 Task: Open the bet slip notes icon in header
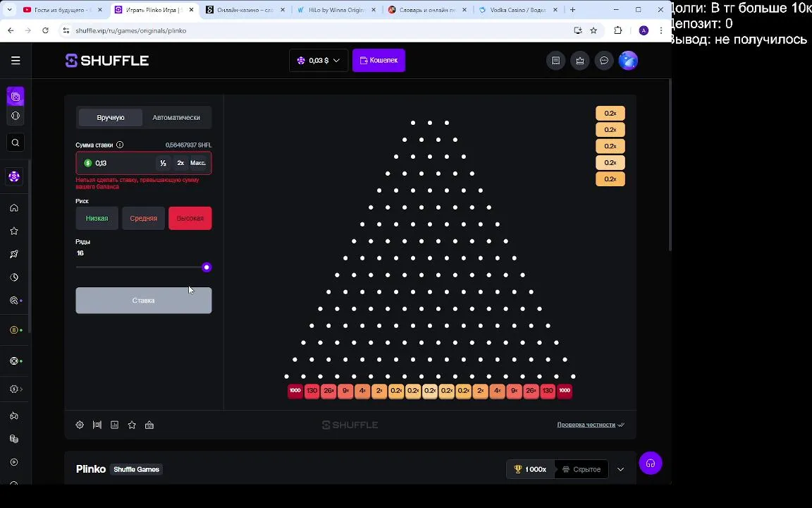pyautogui.click(x=555, y=61)
